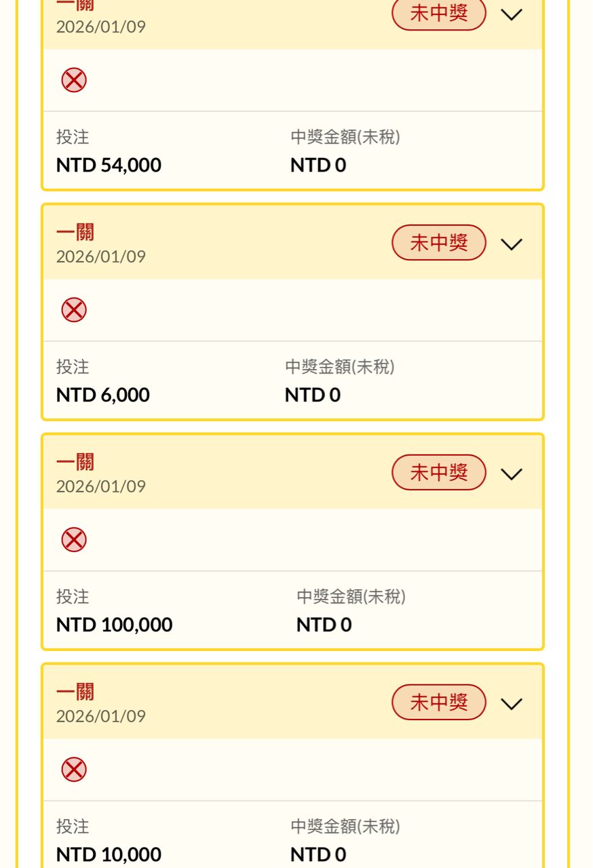The image size is (593, 868).
Task: Open the chevron on the NTD 100,000 card
Action: click(512, 474)
